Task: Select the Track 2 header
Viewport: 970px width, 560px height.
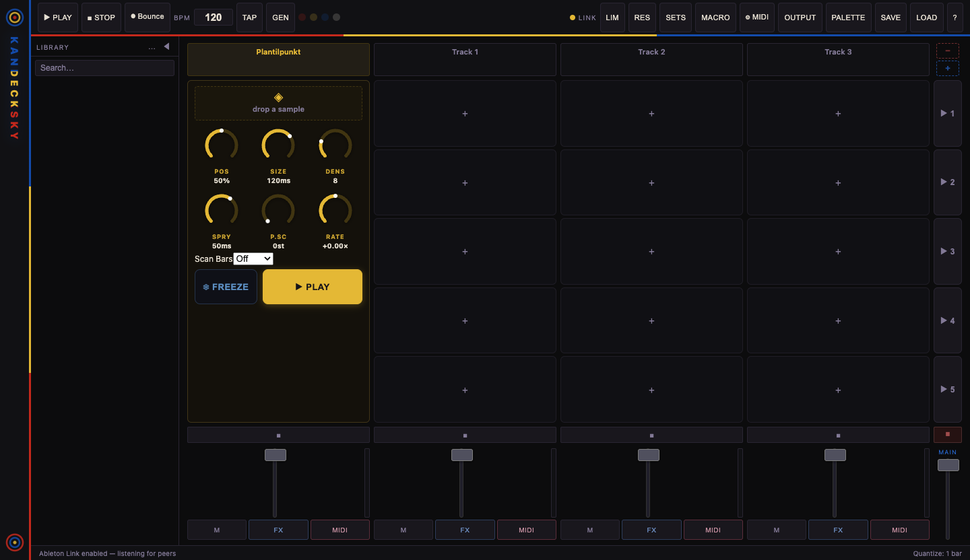Action: click(x=651, y=59)
